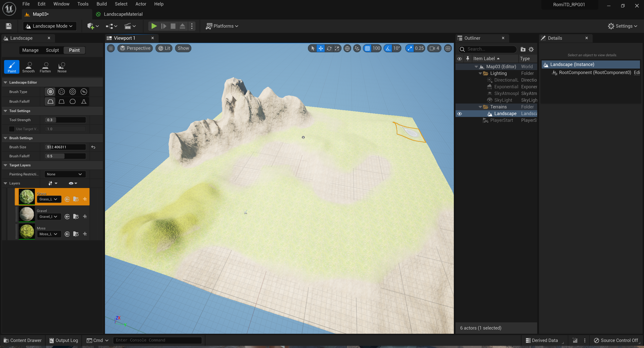
Task: Select the Flatten landscape tool
Action: tap(45, 67)
